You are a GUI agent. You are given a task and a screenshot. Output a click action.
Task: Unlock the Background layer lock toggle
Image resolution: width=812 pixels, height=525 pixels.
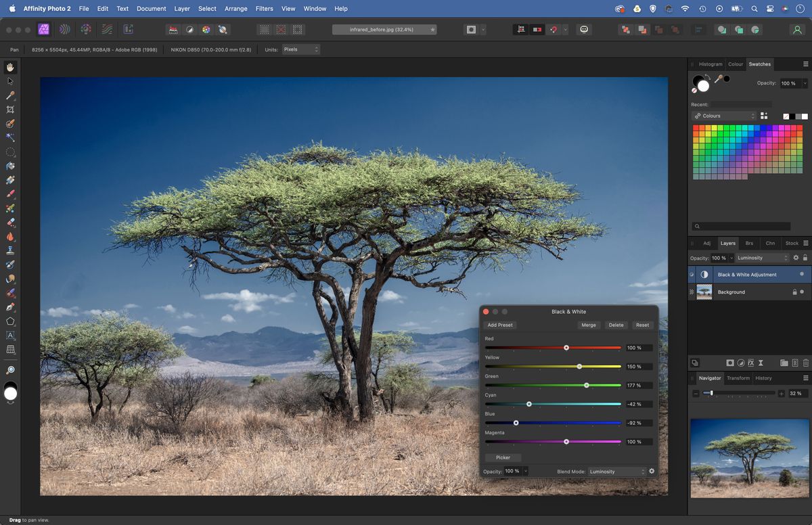point(795,292)
